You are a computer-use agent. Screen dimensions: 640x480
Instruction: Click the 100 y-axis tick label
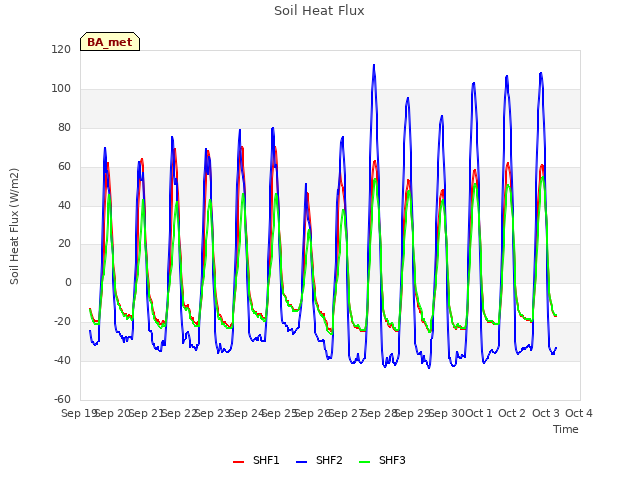[61, 88]
